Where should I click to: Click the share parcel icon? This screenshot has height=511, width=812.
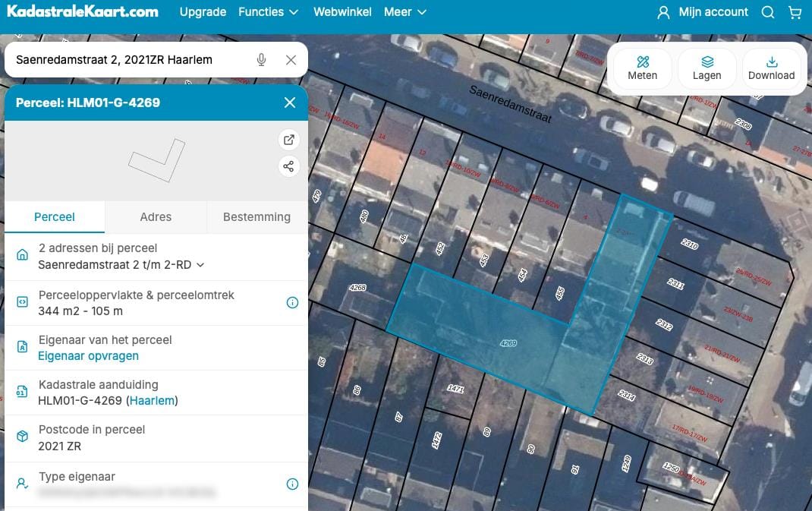(x=288, y=166)
